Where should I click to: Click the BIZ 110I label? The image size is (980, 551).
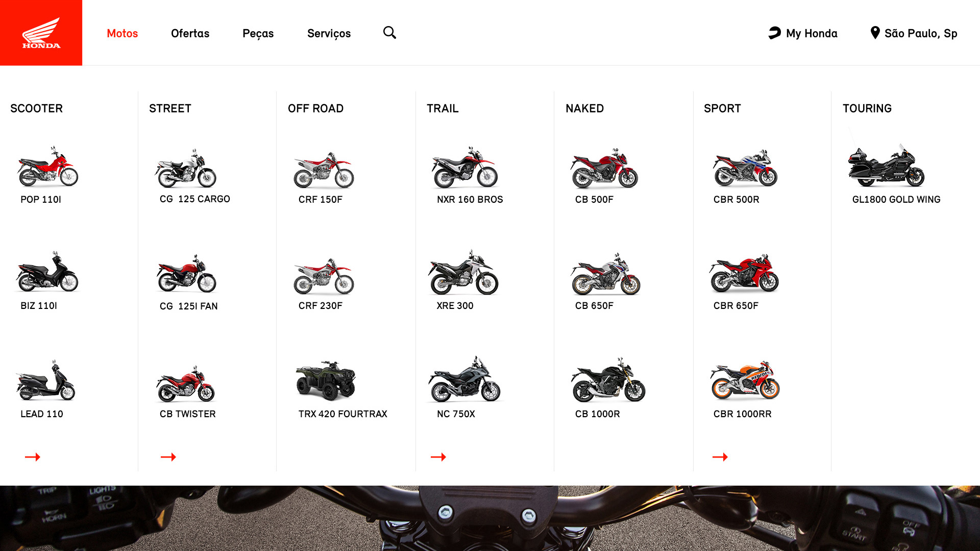[39, 306]
